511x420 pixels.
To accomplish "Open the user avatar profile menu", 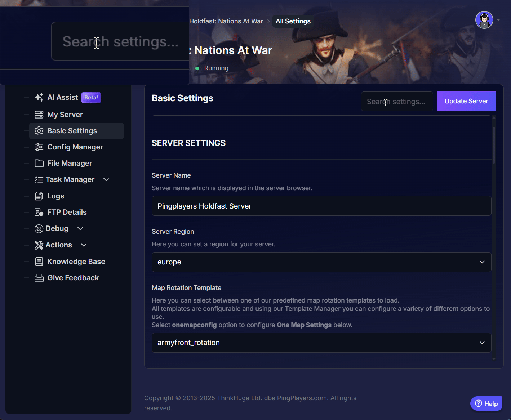I will (x=484, y=20).
